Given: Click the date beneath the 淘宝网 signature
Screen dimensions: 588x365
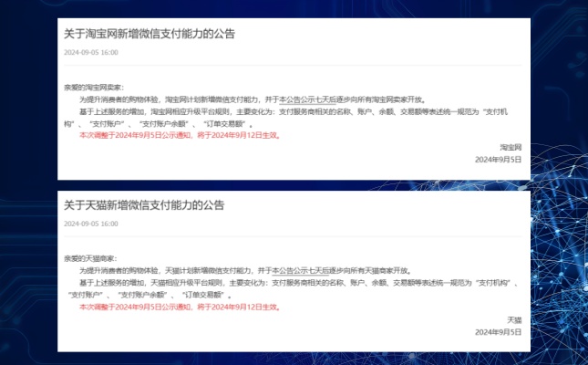Looking at the screenshot, I should 498,159.
